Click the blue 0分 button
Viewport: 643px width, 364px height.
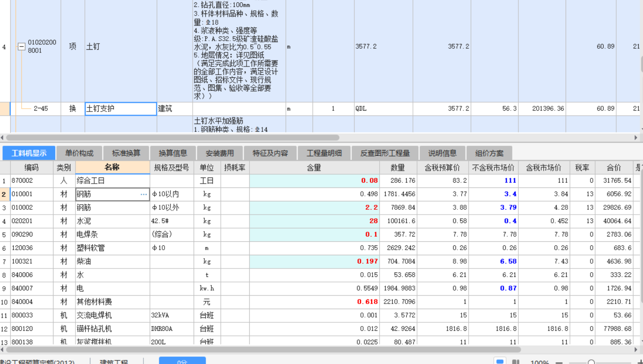pos(182,362)
